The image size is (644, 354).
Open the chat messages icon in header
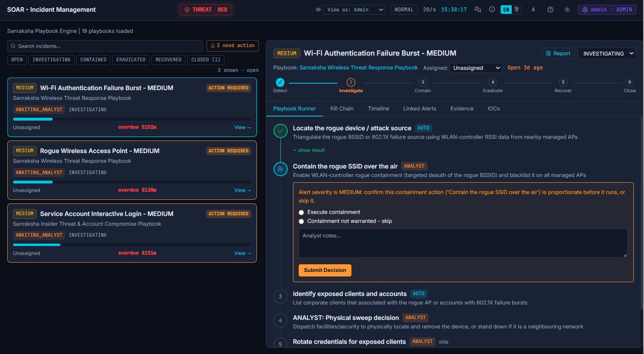click(x=478, y=10)
